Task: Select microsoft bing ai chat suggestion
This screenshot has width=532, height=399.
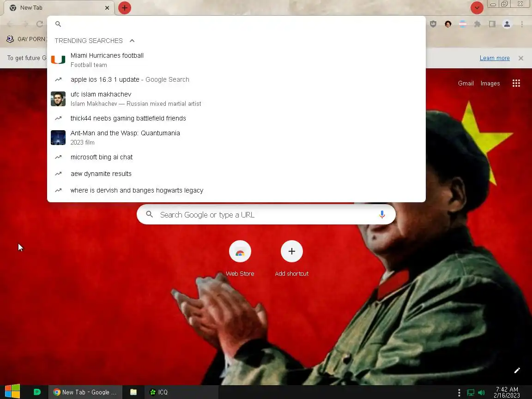Action: (236, 157)
